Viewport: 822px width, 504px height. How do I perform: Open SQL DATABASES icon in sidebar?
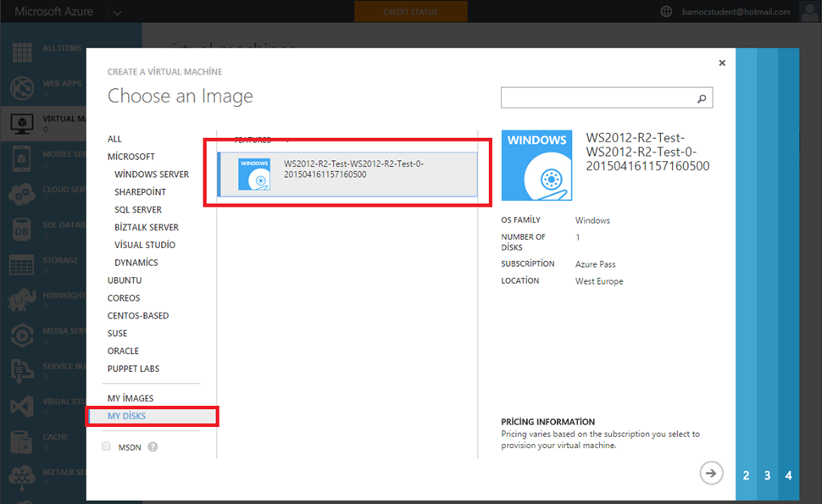point(22,230)
